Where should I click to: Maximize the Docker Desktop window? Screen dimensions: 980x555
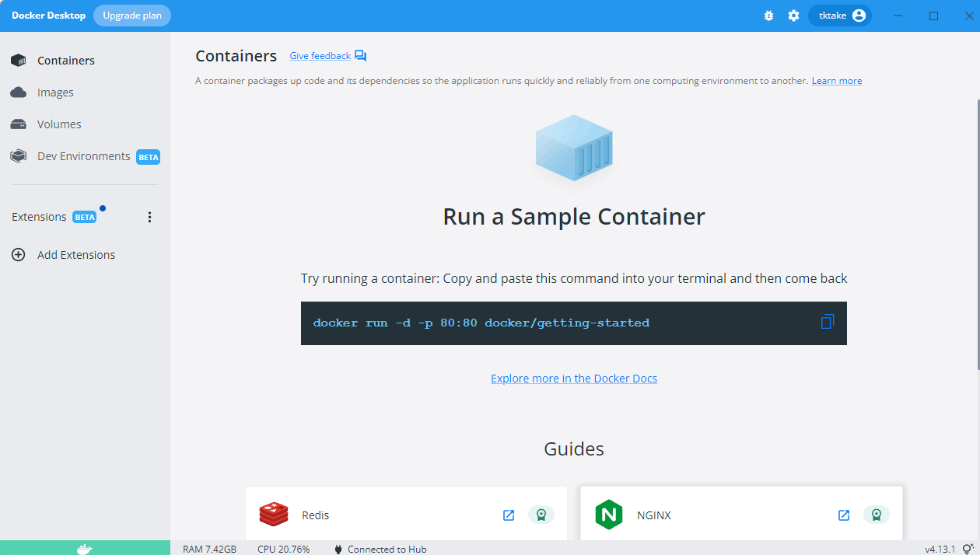934,16
